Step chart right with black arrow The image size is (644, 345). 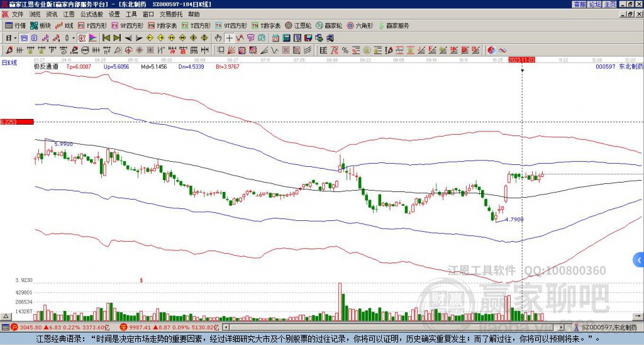click(139, 38)
